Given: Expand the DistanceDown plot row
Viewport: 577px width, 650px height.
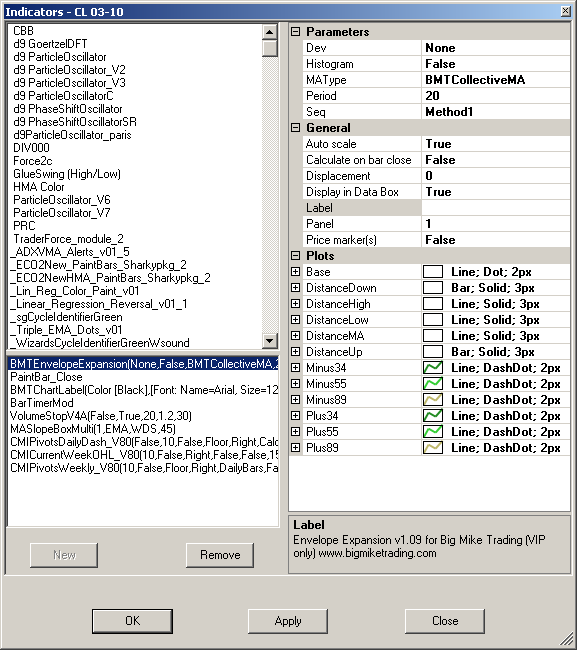Looking at the screenshot, I should tap(295, 288).
